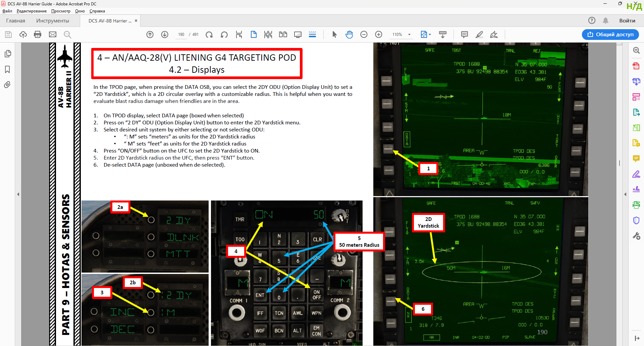This screenshot has height=346, width=644.
Task: Open the Окно menu
Action: tap(80, 11)
